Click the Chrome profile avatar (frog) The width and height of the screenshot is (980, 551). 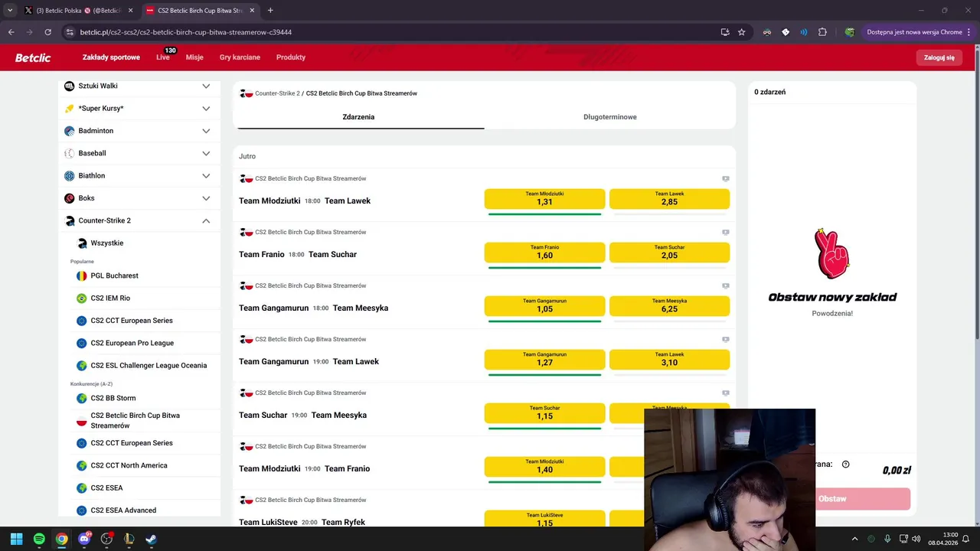click(850, 32)
